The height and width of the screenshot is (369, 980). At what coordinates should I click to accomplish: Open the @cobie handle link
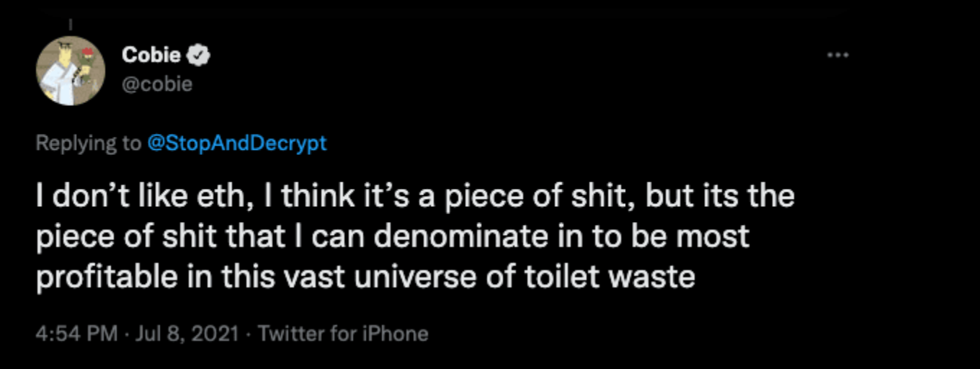(157, 84)
